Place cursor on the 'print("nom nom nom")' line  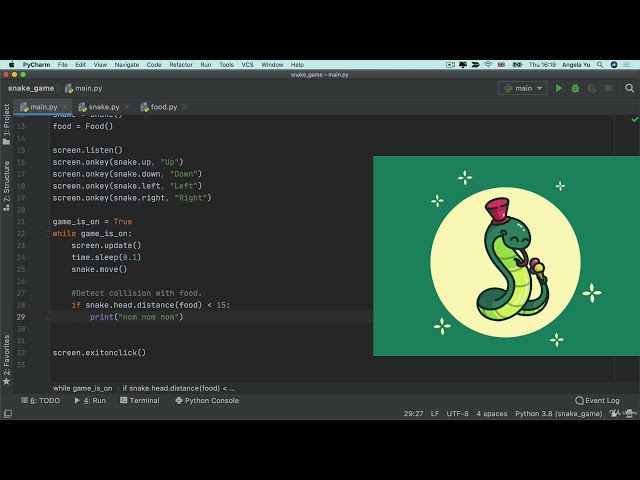tap(136, 317)
